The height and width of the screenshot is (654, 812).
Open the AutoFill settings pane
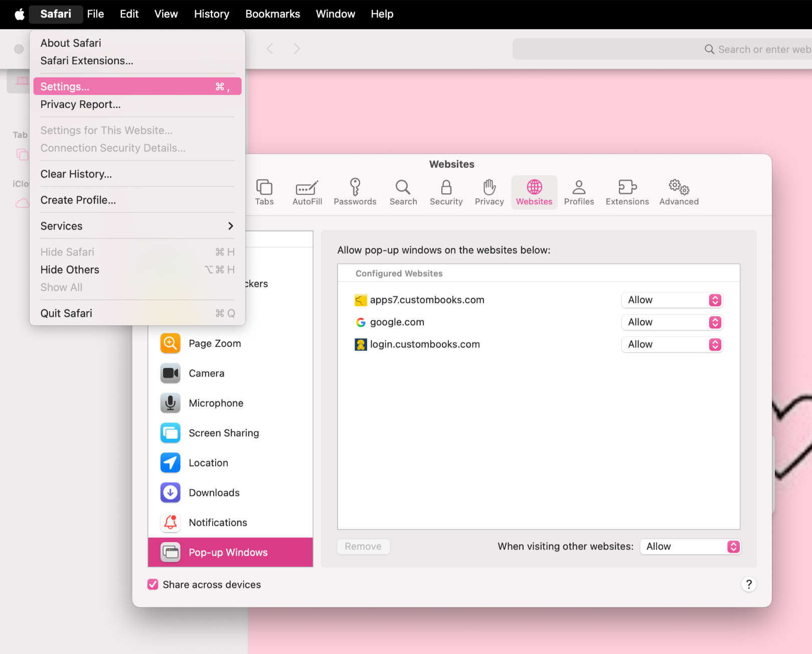coord(307,192)
